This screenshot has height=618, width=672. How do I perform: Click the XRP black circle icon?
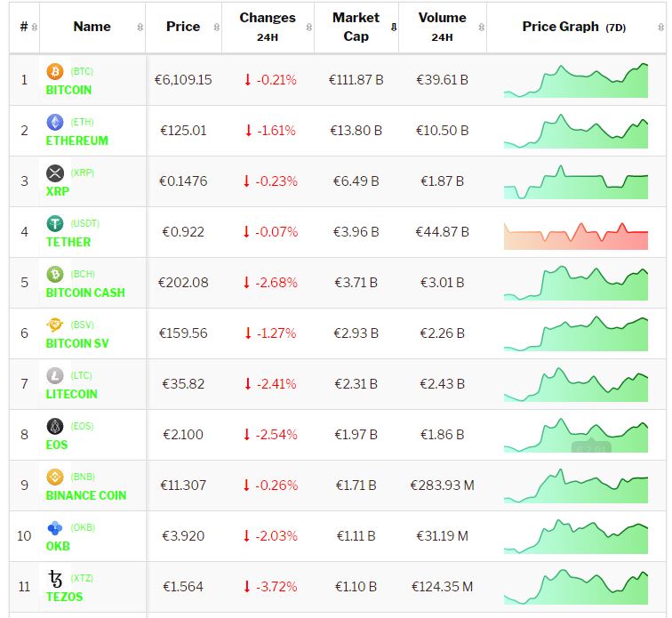(x=55, y=173)
